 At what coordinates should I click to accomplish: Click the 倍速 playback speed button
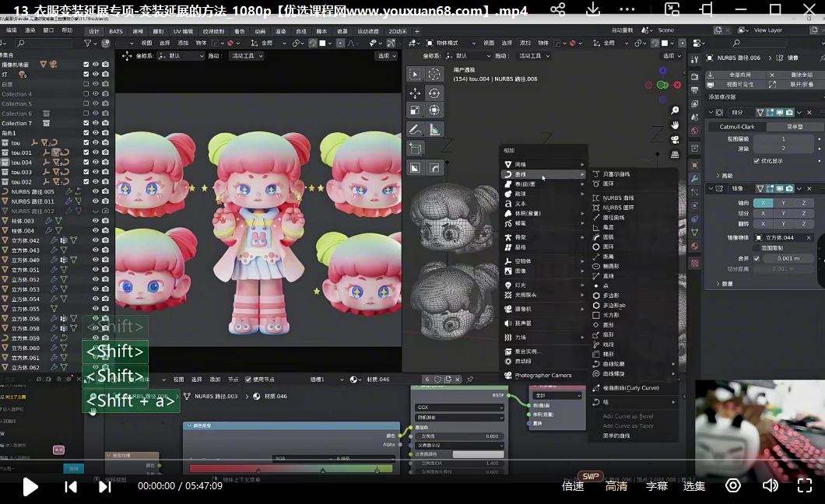[x=573, y=486]
